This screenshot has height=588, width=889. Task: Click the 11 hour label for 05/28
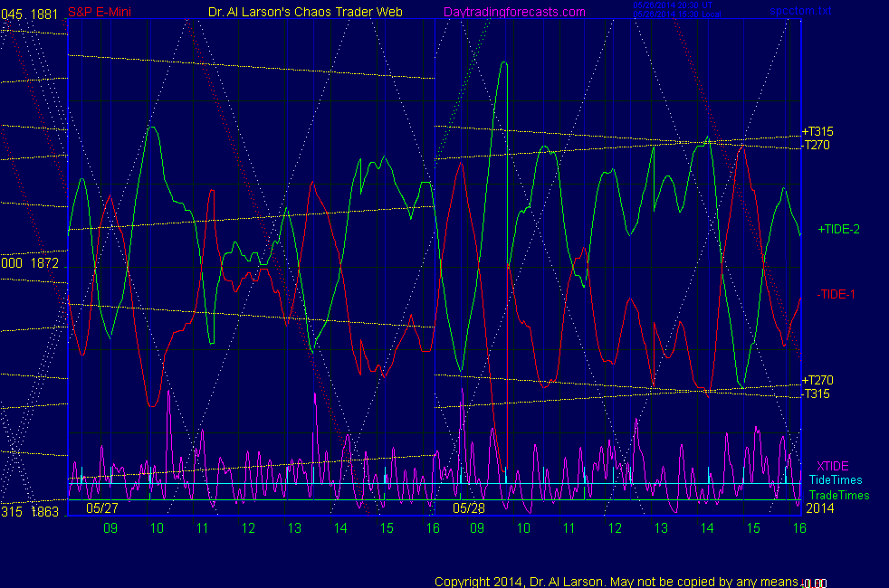(x=569, y=528)
